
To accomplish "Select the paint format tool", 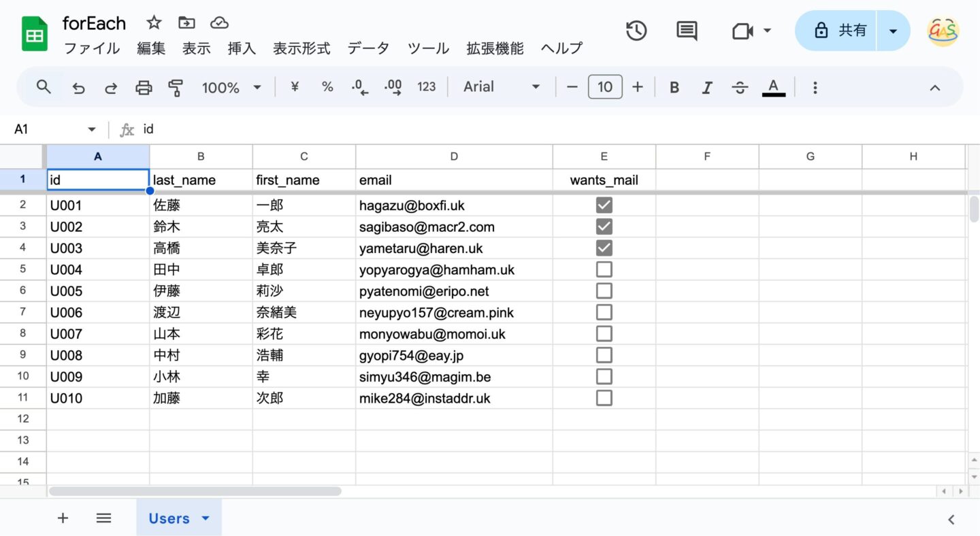I will 176,87.
